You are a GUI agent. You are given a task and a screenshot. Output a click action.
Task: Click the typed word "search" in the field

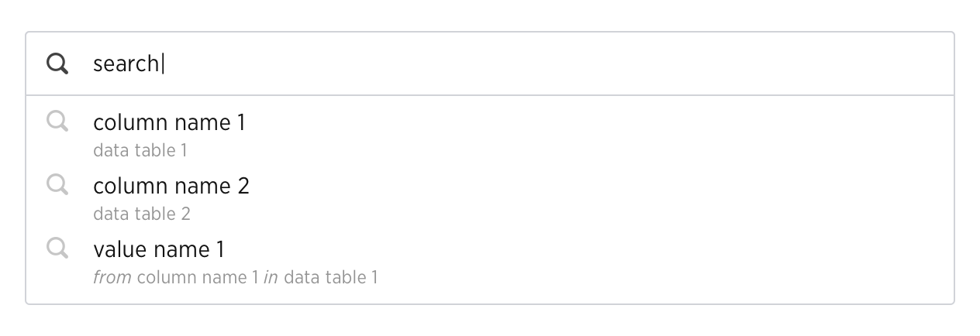(126, 63)
